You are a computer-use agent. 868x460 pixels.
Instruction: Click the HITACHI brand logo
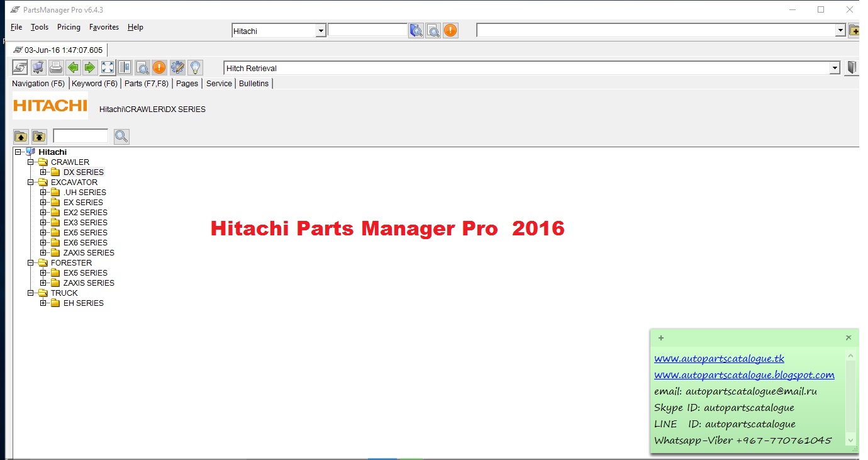(x=50, y=106)
